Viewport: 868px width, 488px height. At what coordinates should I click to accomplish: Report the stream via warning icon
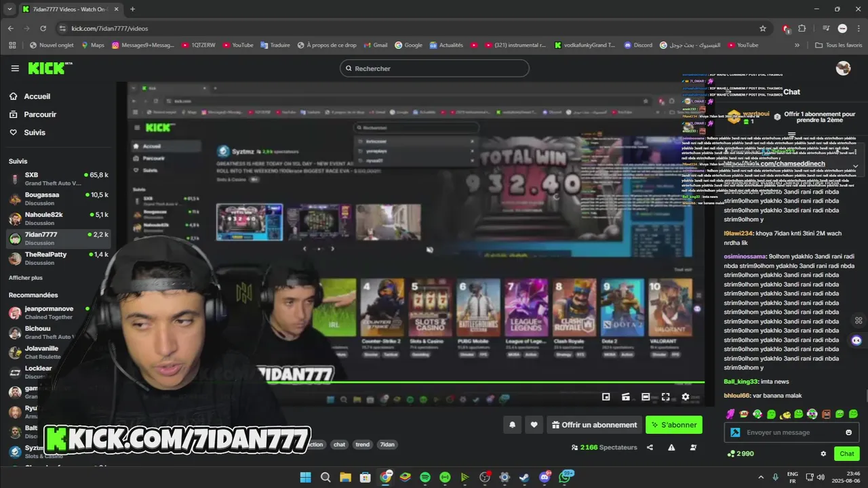tap(671, 447)
